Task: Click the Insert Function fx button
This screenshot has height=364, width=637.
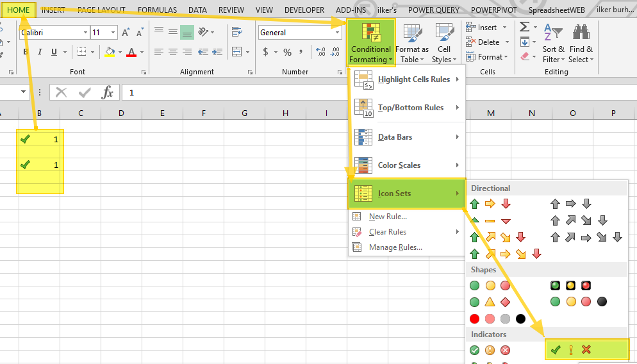Action: click(x=107, y=93)
